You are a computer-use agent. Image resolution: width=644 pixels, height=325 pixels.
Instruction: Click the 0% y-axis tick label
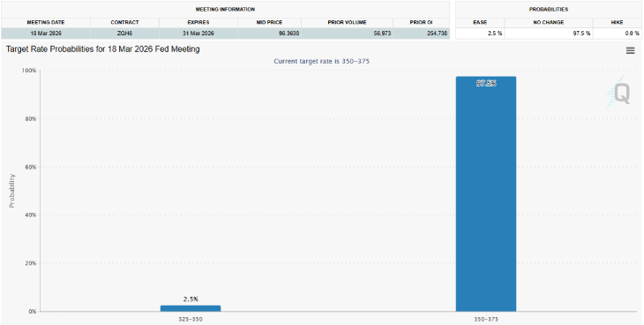[32, 312]
